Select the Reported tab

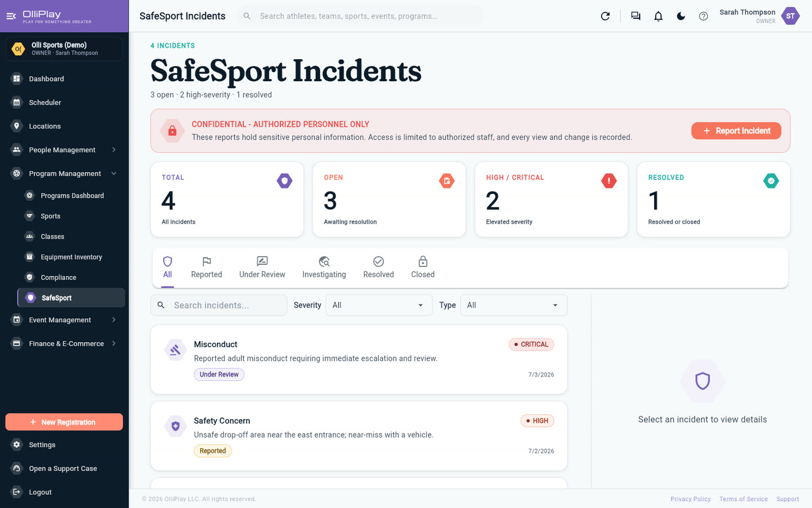206,268
